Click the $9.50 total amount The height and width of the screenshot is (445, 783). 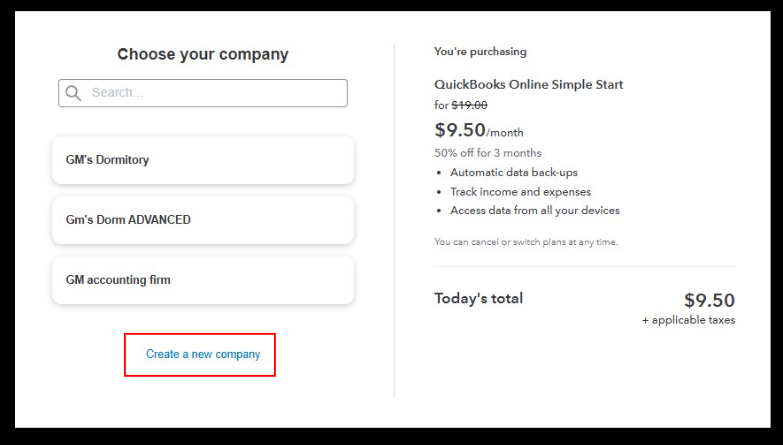[x=709, y=300]
